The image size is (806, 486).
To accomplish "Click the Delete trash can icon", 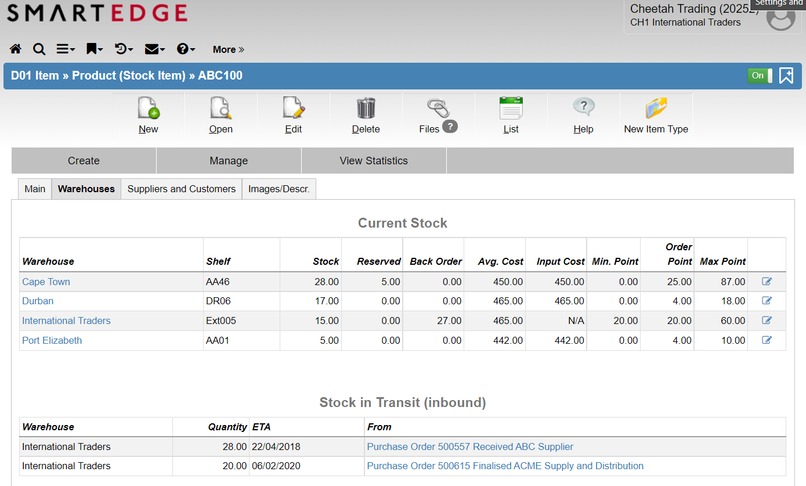I will tap(366, 108).
